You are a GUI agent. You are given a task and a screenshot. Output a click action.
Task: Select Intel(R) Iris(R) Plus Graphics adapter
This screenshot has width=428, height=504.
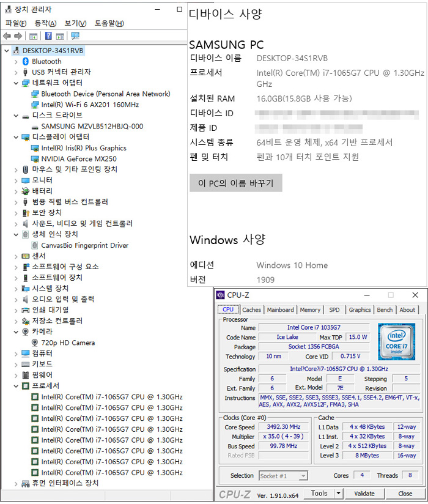(x=84, y=148)
